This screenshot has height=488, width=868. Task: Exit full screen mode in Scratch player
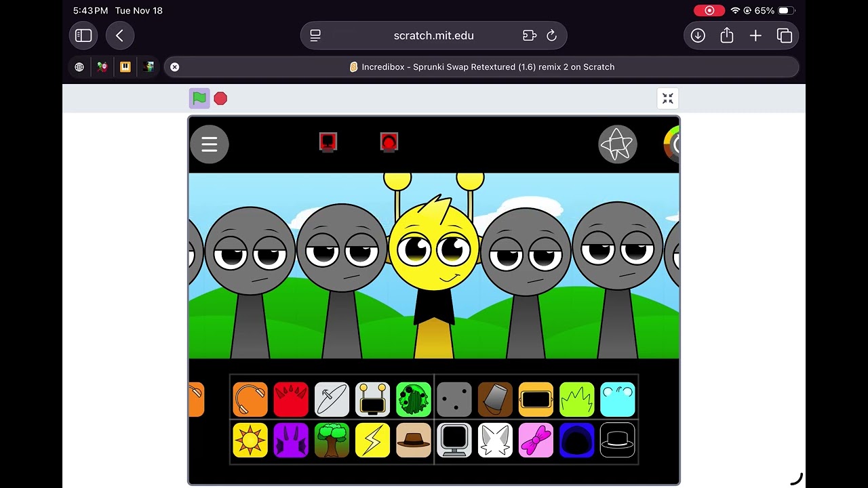point(668,98)
